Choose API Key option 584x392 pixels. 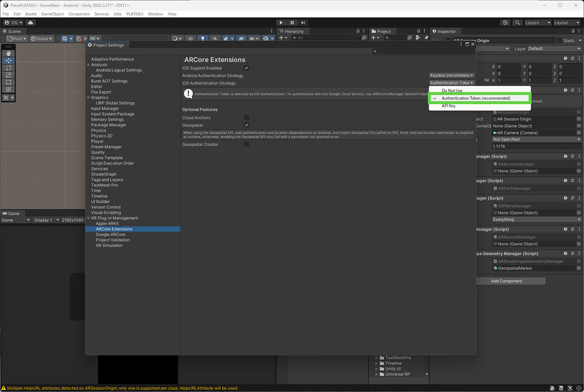pos(479,106)
